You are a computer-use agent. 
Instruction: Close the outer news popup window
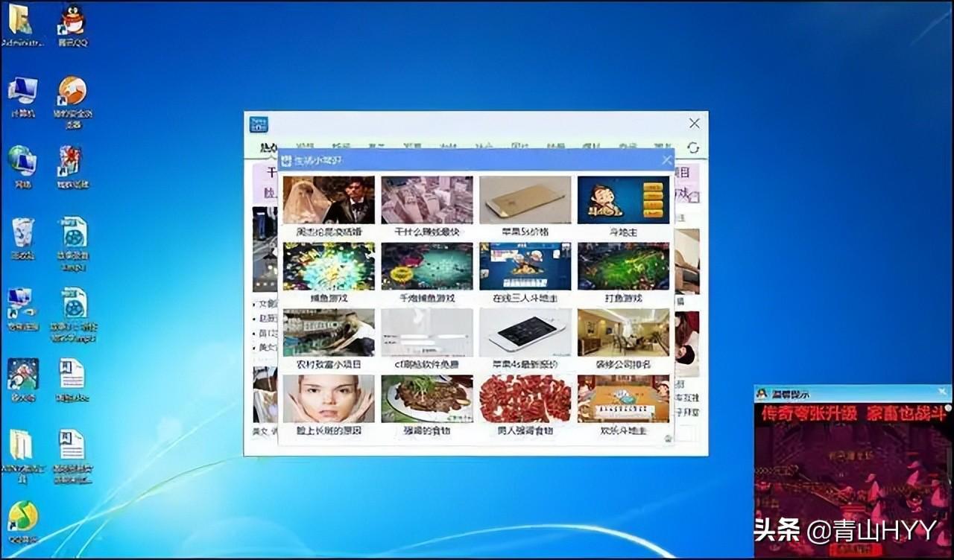(694, 123)
